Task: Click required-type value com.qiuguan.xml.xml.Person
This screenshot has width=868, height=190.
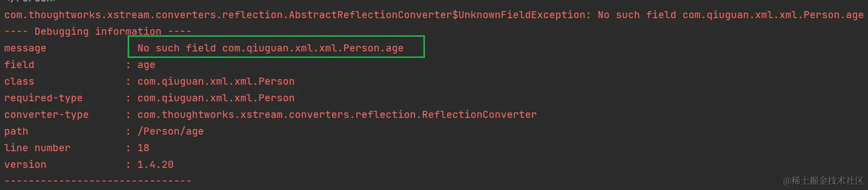Action: tap(216, 98)
